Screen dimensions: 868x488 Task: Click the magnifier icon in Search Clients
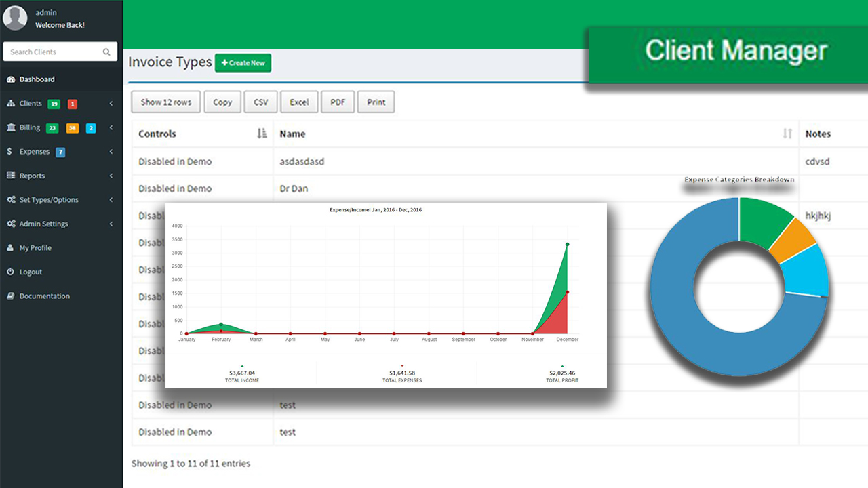[x=106, y=52]
